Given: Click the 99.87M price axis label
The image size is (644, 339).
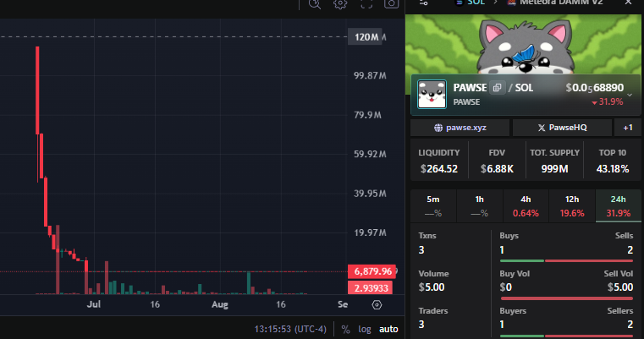Looking at the screenshot, I should (370, 75).
